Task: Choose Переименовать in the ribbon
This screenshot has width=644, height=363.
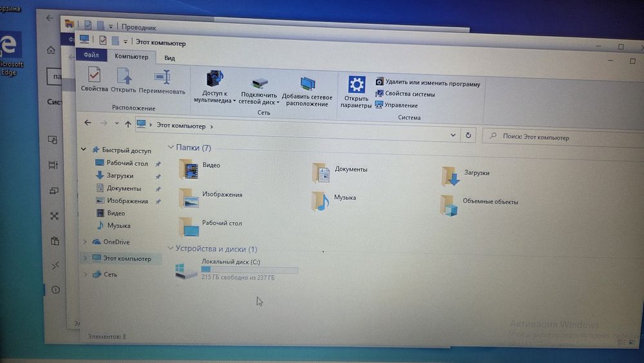Action: (162, 82)
